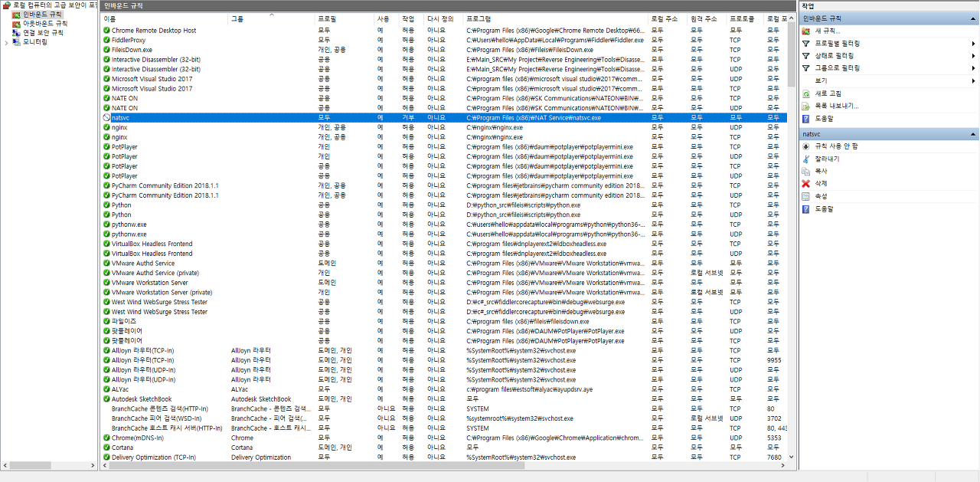The image size is (980, 482).
Task: Click the 속성 properties icon
Action: click(x=805, y=196)
